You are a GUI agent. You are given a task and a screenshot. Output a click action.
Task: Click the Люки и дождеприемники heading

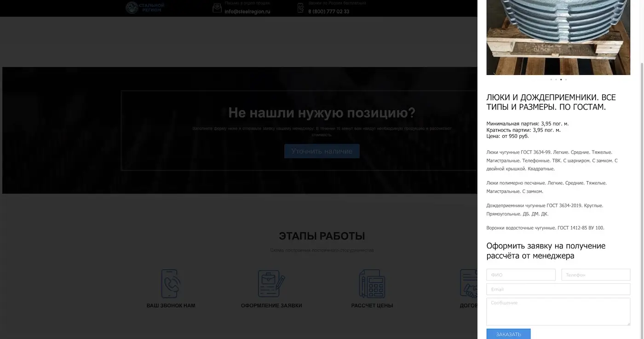[551, 102]
